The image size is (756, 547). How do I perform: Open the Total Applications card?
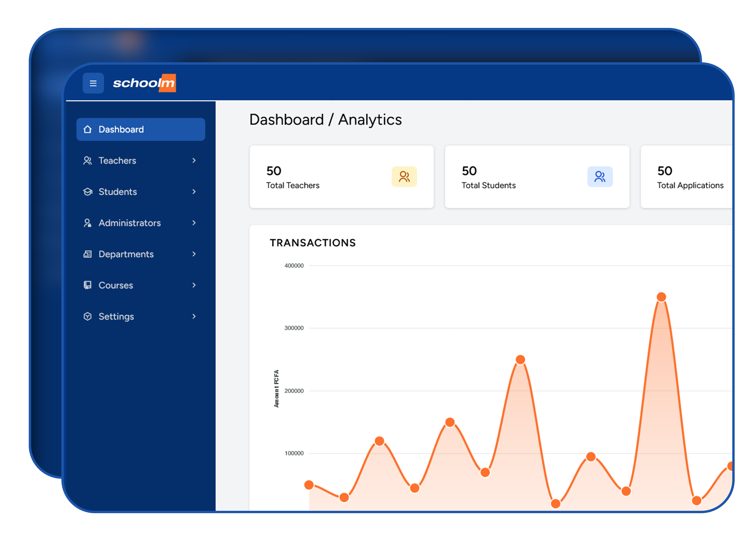click(x=687, y=177)
